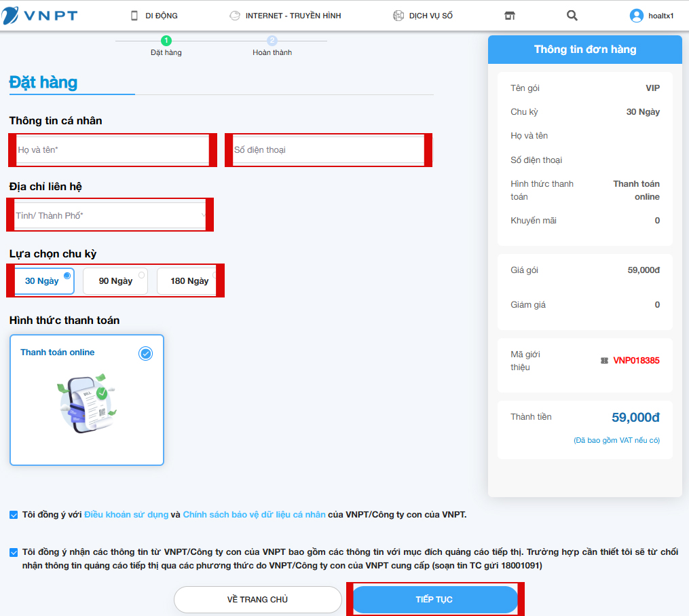Click the payment bill illustration
Image resolution: width=689 pixels, height=616 pixels.
click(x=87, y=403)
